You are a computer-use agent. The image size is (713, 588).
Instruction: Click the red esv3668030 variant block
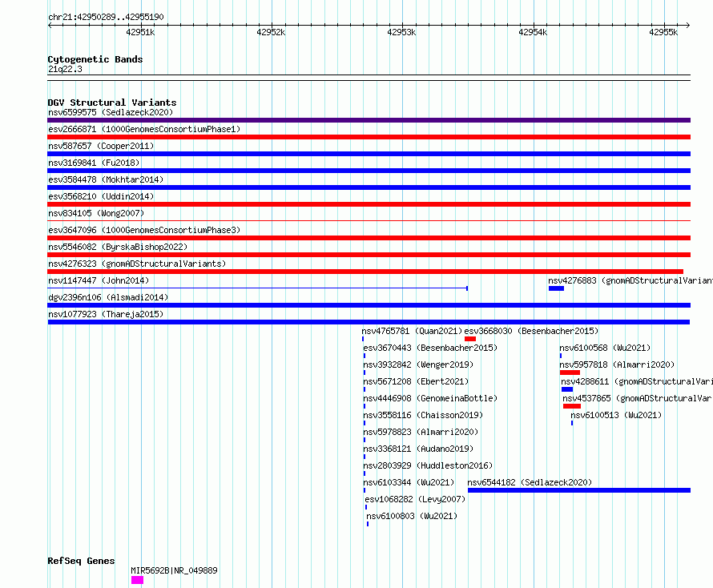coord(470,339)
